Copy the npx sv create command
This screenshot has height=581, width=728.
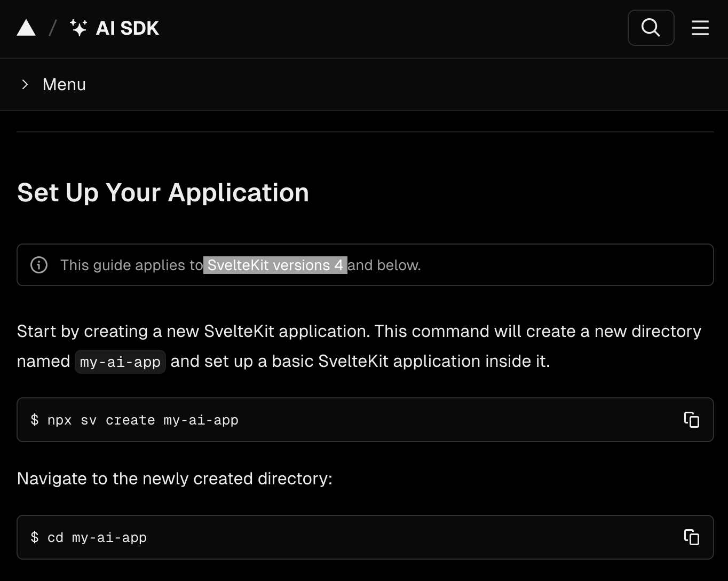[691, 420]
